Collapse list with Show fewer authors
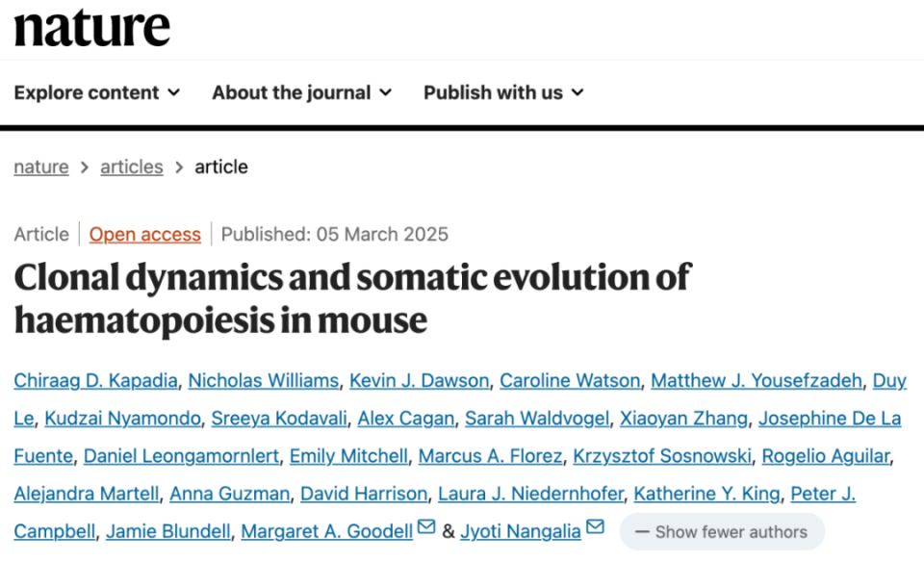This screenshot has width=924, height=562. pyautogui.click(x=722, y=531)
